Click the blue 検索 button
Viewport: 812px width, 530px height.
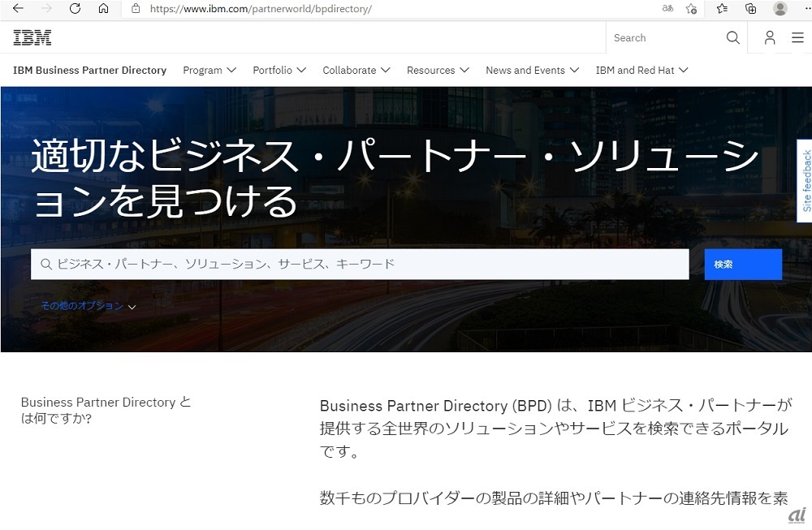(x=743, y=265)
